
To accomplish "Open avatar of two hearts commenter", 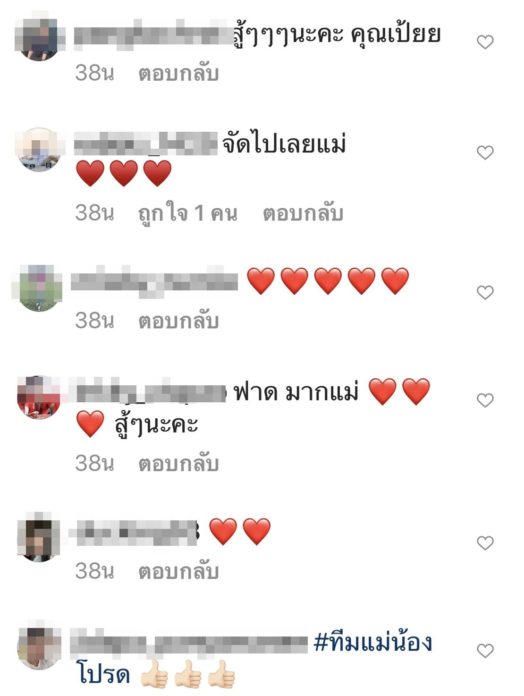I will [38, 539].
